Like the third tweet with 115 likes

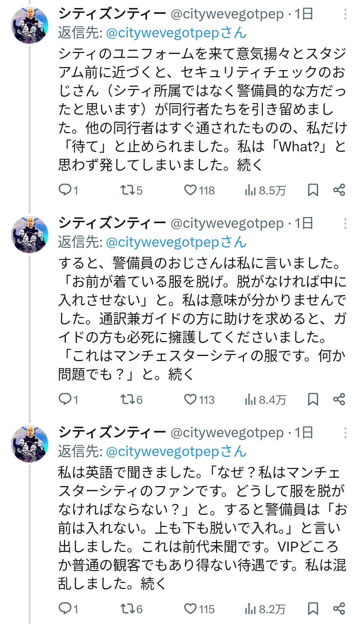190,609
